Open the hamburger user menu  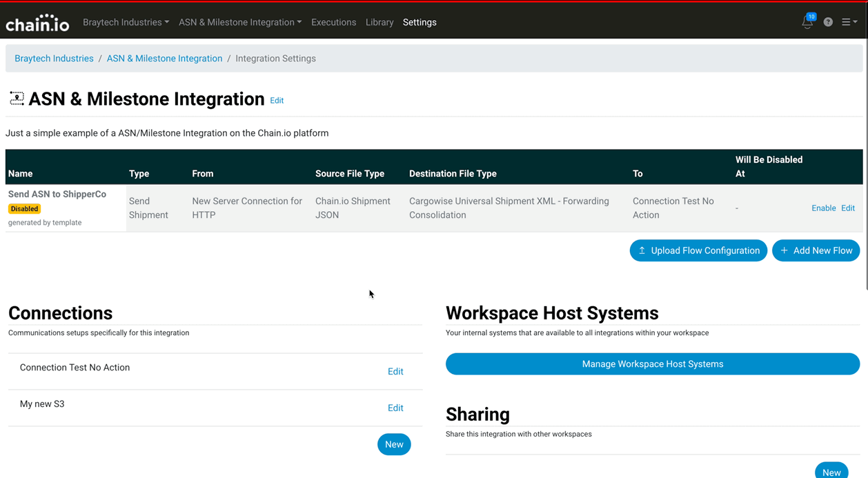849,22
